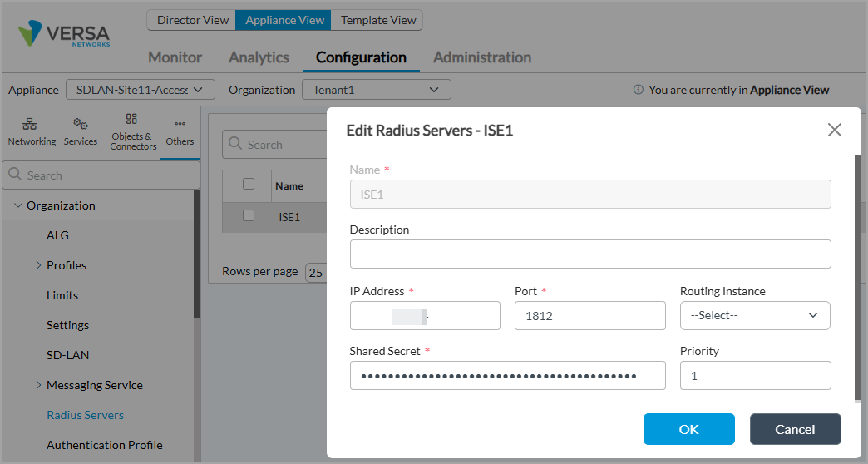Close the Edit Radius Servers dialog
Viewport: 868px width, 464px height.
pyautogui.click(x=835, y=130)
